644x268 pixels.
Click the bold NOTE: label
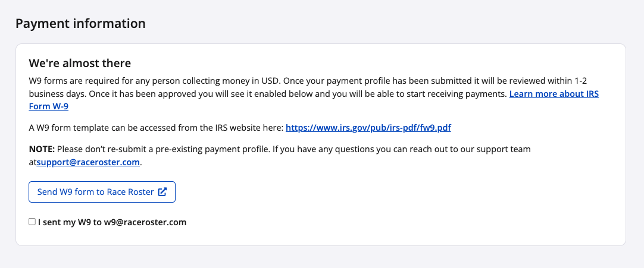[42, 149]
